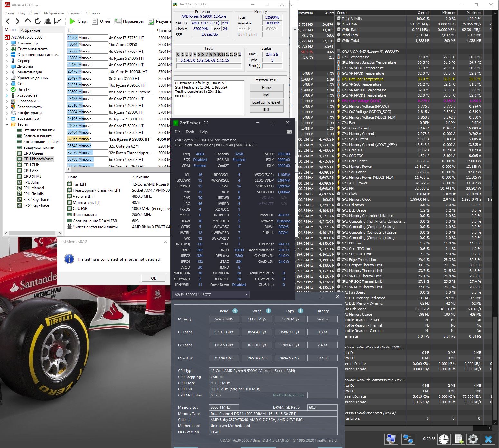Collapse the Тесты tree node
Viewport: 499px width, 448px height.
[x=7, y=124]
